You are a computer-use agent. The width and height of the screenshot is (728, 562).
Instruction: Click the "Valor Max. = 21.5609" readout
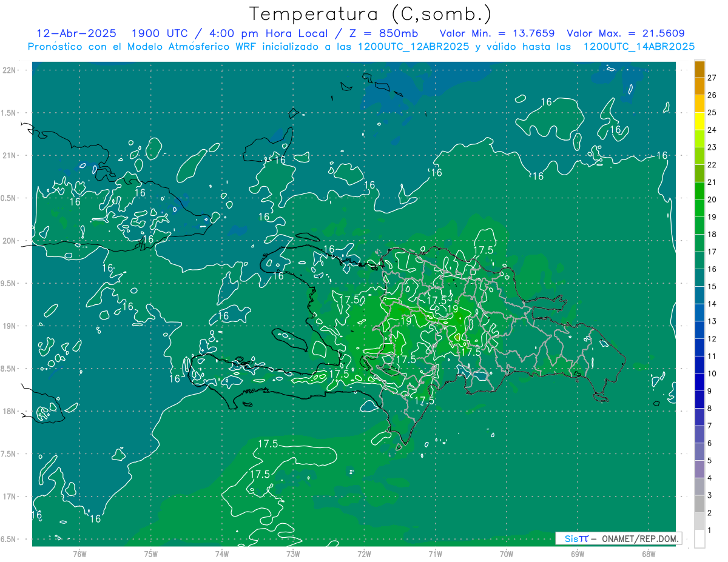point(625,33)
